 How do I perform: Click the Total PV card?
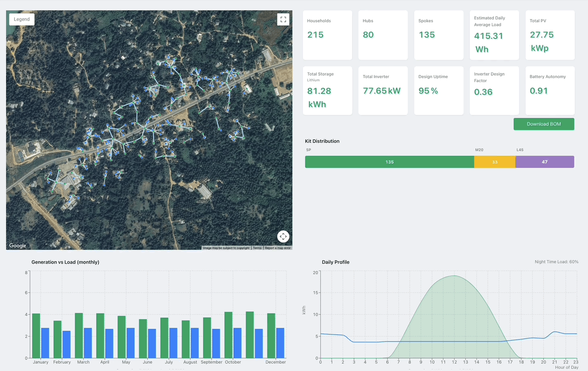tap(550, 35)
